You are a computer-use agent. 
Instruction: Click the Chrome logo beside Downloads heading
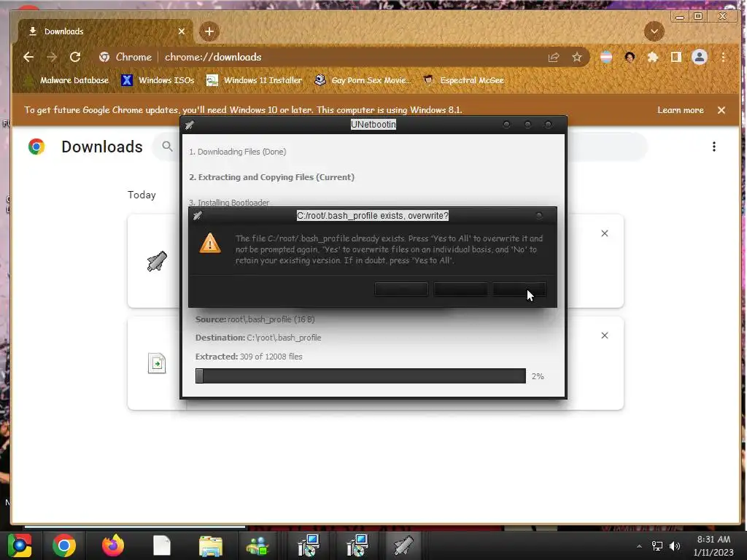36,146
